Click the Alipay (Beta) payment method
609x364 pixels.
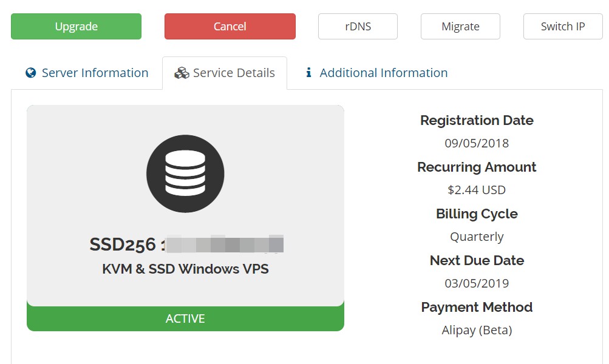coord(477,330)
